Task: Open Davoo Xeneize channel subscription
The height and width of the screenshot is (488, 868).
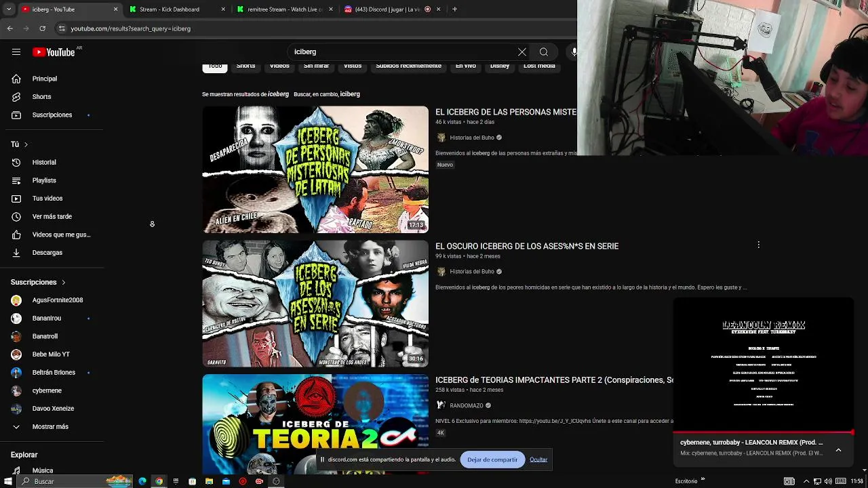Action: click(x=52, y=409)
